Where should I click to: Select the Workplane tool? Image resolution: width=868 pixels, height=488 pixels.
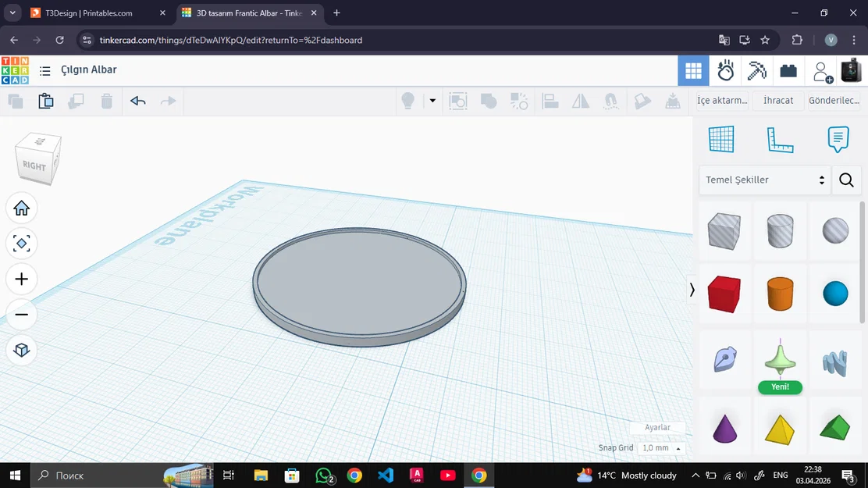tap(721, 138)
